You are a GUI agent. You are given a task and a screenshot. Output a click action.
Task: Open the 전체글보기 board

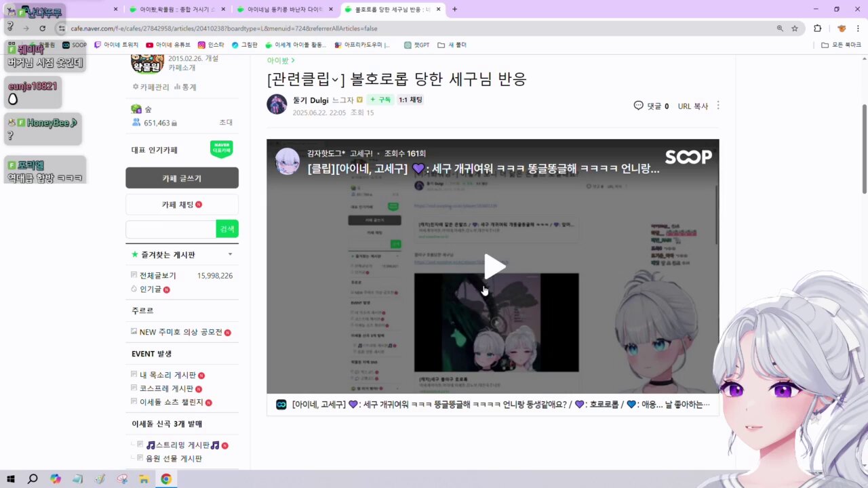[157, 276]
